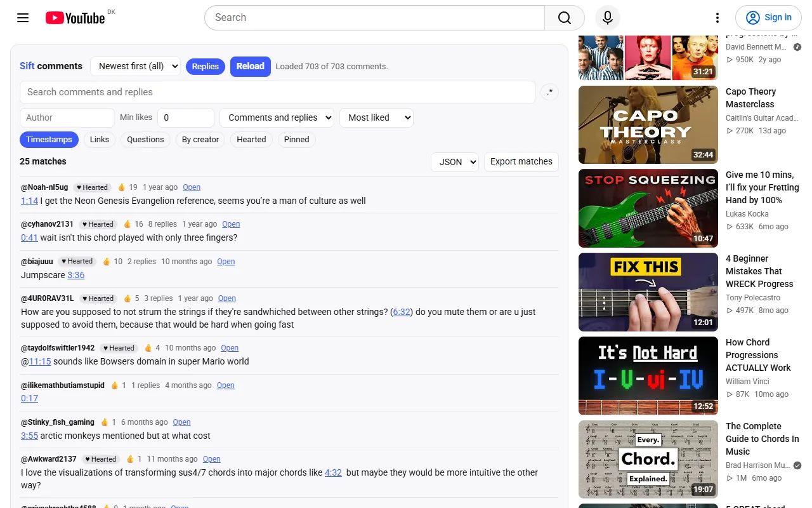Open the Fix This video thumbnail
This screenshot has width=812, height=508.
648,292
